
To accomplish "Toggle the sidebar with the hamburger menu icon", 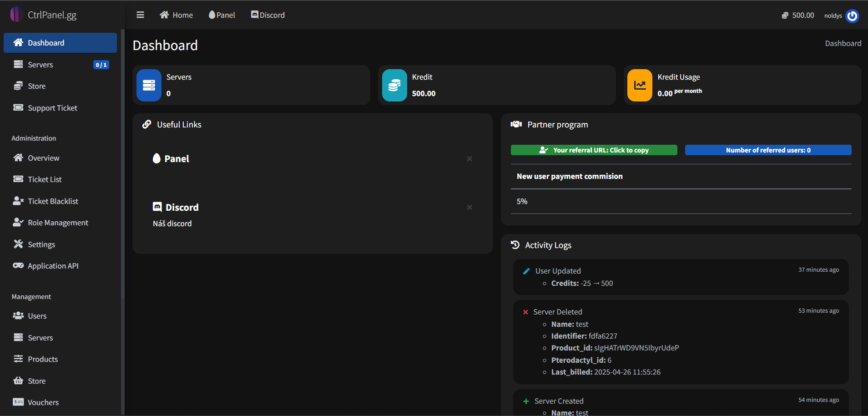I will [x=140, y=15].
